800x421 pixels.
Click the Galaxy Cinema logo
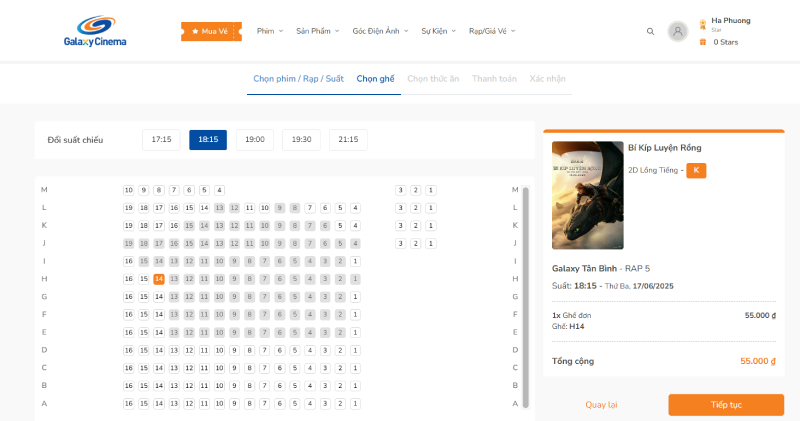pyautogui.click(x=95, y=31)
